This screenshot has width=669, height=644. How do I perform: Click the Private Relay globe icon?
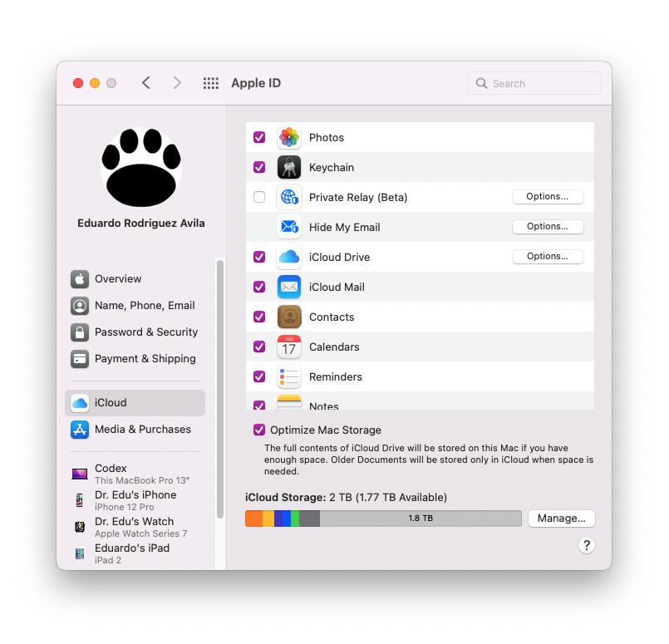pos(288,198)
